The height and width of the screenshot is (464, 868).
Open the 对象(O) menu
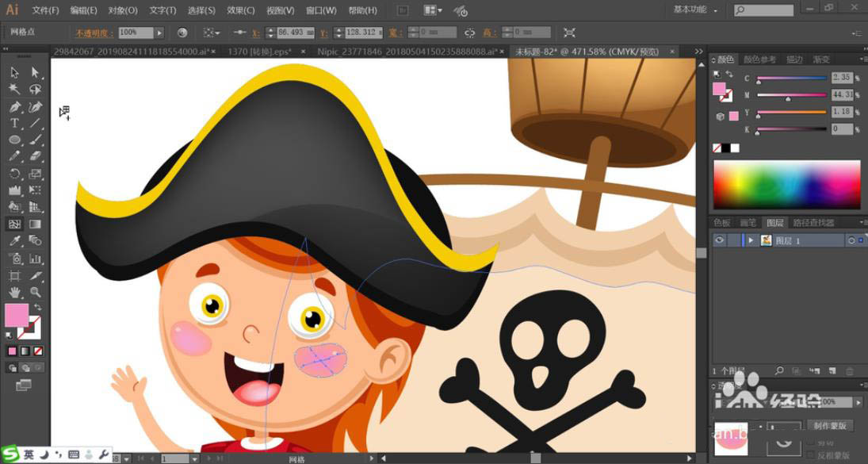click(123, 10)
